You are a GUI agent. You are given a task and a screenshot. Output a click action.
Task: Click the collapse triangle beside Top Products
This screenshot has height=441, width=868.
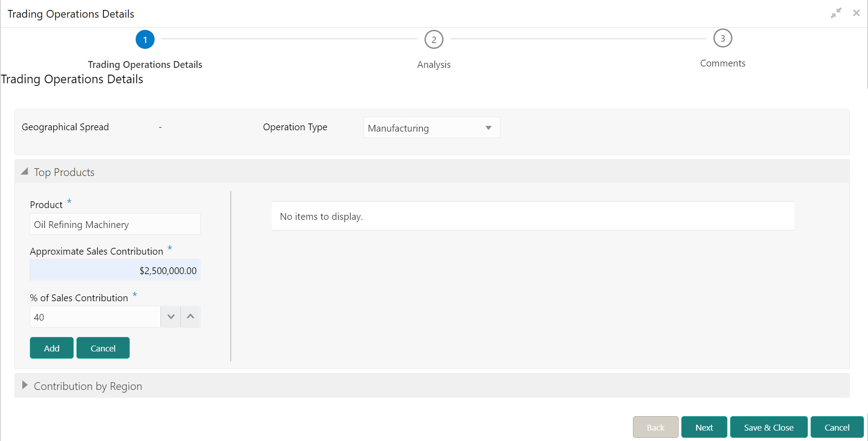pyautogui.click(x=24, y=171)
